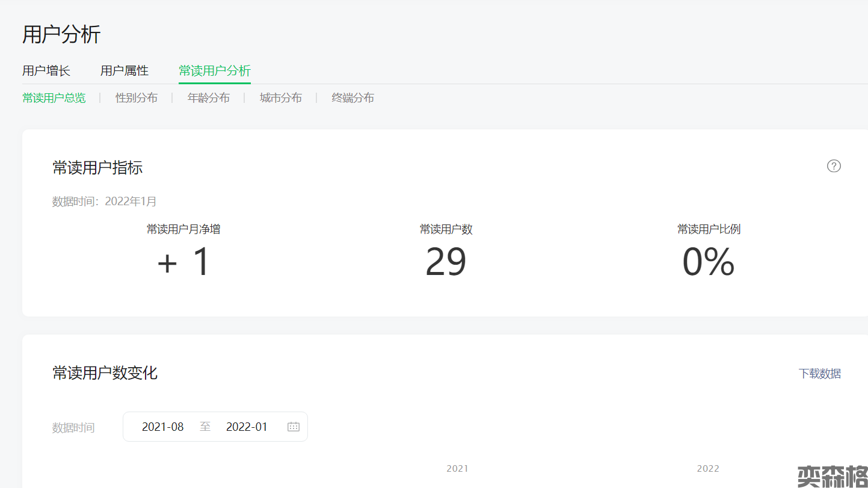Go to the 年龄分布 section

pos(209,98)
